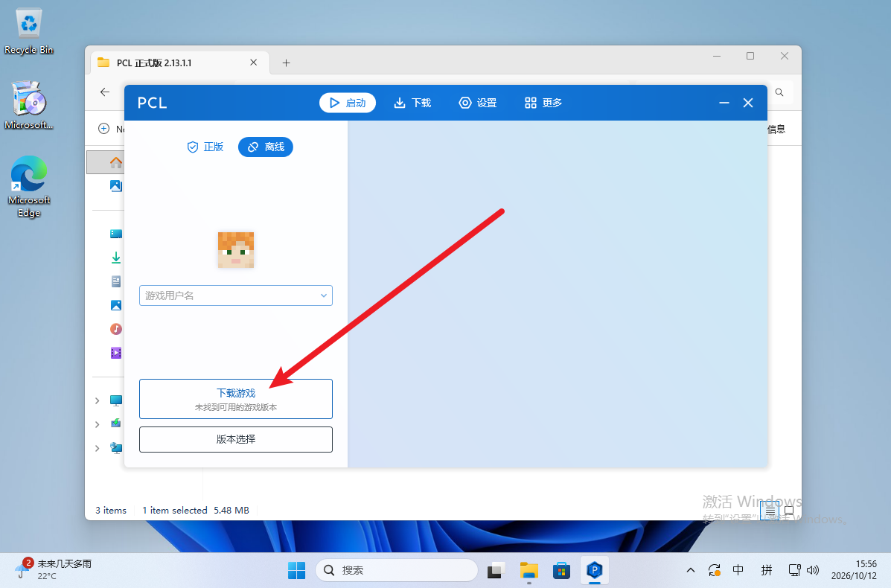Open Microsoft Store from taskbar
This screenshot has height=588, width=891.
click(x=561, y=570)
